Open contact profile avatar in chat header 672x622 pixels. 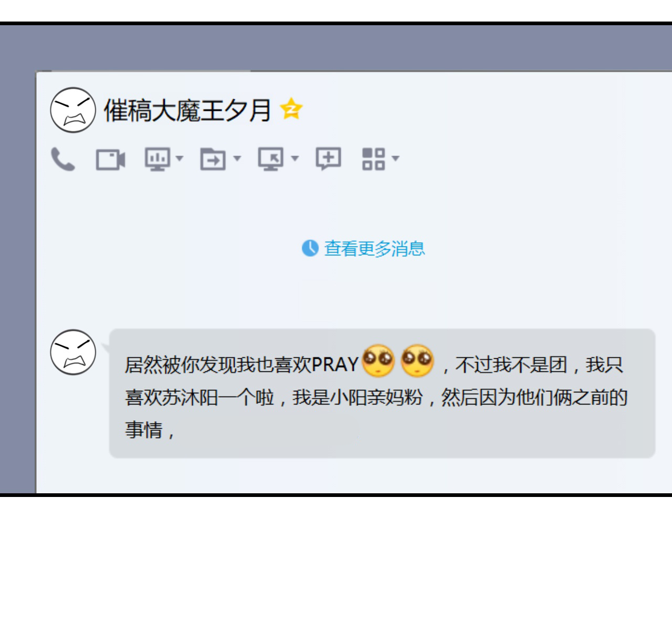coord(73,110)
